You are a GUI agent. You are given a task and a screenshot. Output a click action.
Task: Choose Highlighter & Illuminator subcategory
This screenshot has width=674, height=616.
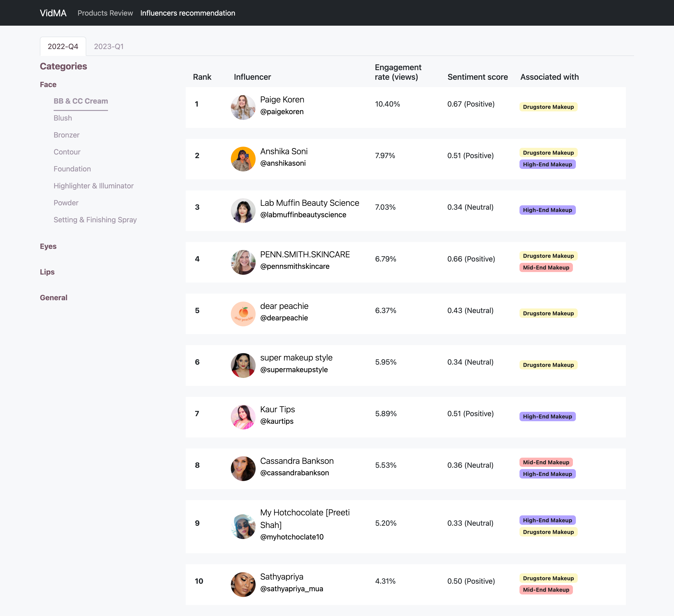[93, 186]
